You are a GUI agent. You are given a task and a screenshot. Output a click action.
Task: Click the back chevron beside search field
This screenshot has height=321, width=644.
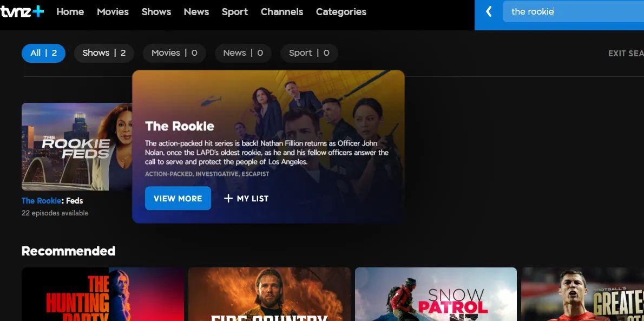tap(489, 11)
